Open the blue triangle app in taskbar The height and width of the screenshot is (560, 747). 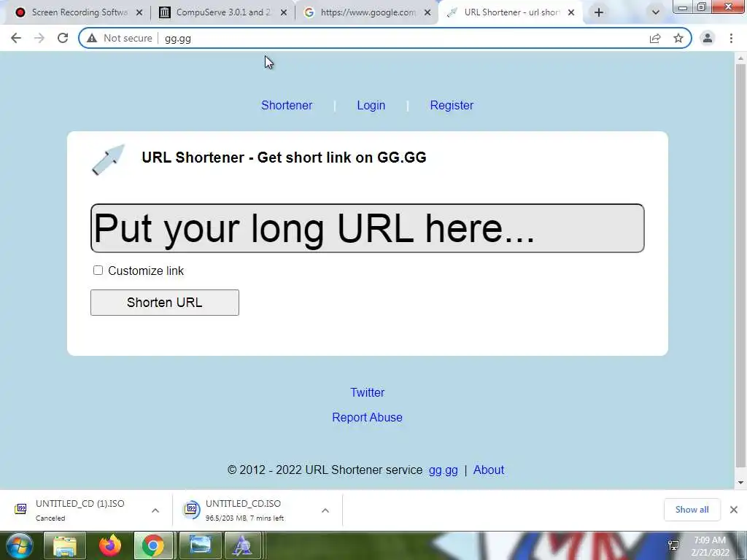point(243,545)
